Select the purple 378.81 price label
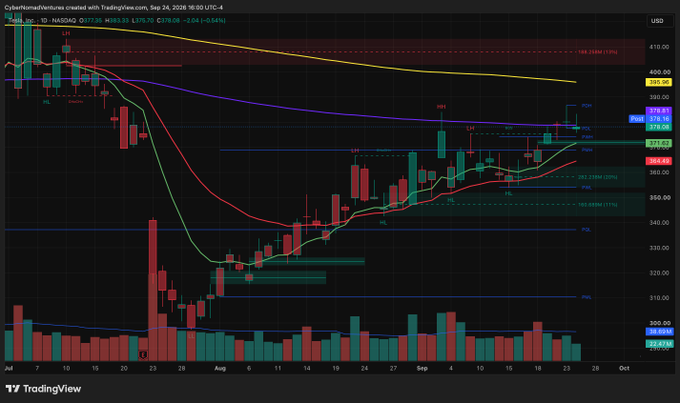 pyautogui.click(x=658, y=111)
